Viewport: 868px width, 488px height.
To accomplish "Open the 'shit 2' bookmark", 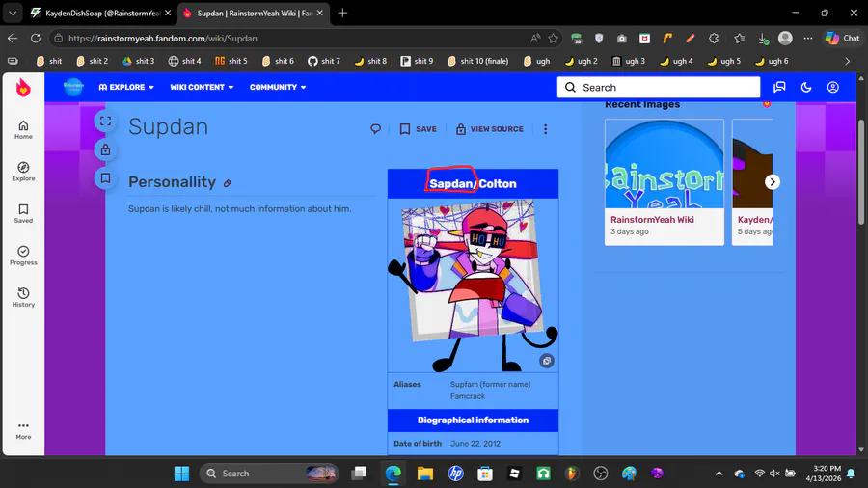I will tap(92, 61).
